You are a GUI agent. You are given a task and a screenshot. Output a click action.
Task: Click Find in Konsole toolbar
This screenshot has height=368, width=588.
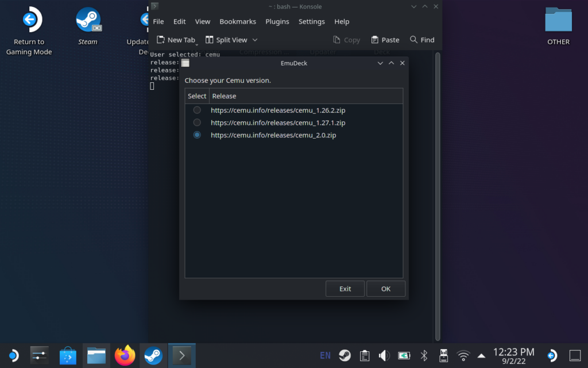[x=422, y=40]
